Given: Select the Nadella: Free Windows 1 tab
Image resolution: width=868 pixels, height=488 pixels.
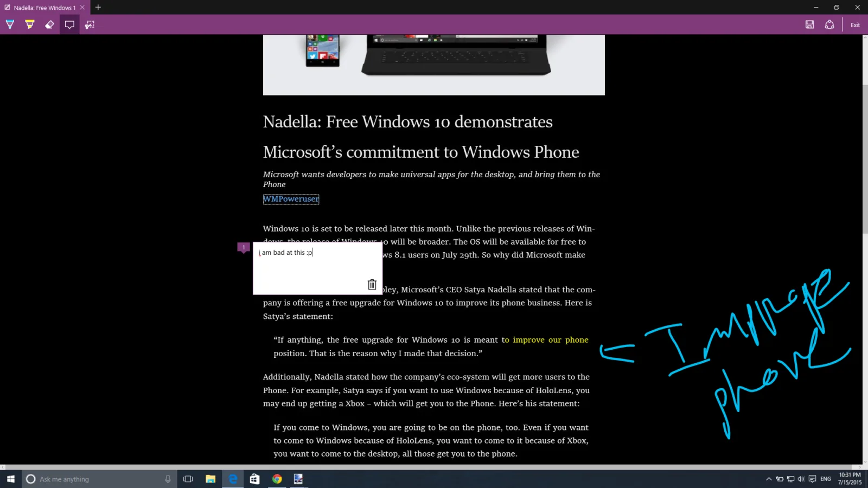Looking at the screenshot, I should click(44, 8).
